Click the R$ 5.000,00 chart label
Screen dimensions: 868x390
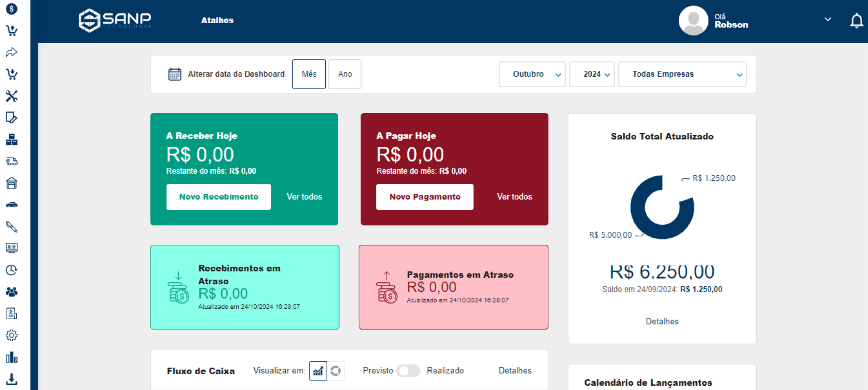610,235
